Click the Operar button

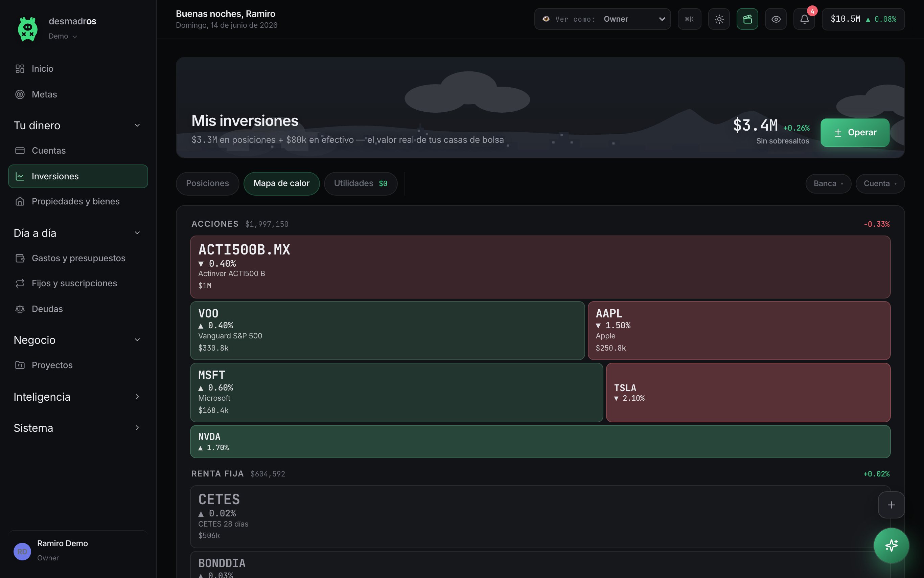tap(855, 133)
